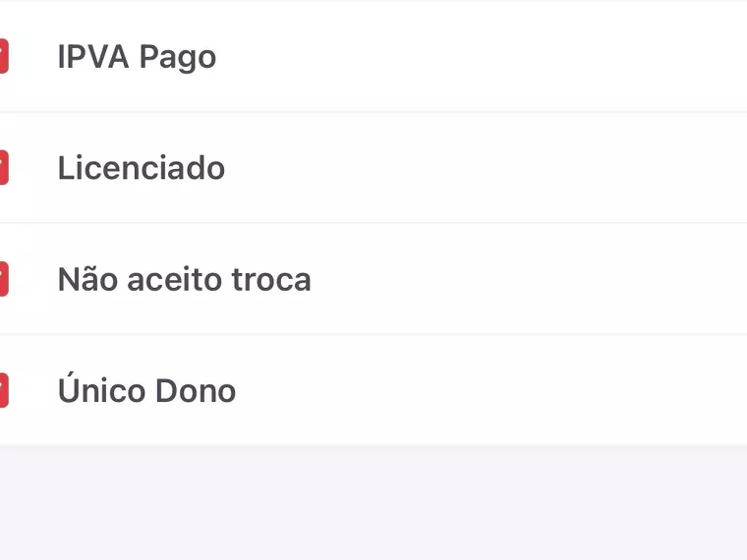Viewport: 747px width, 560px height.
Task: Tap the Licenciado label text
Action: coord(142,168)
